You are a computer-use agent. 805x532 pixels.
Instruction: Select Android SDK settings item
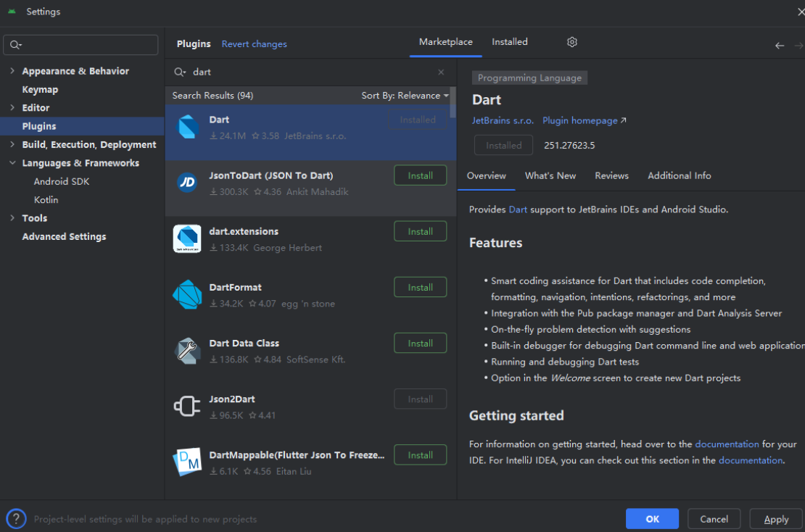[62, 182]
